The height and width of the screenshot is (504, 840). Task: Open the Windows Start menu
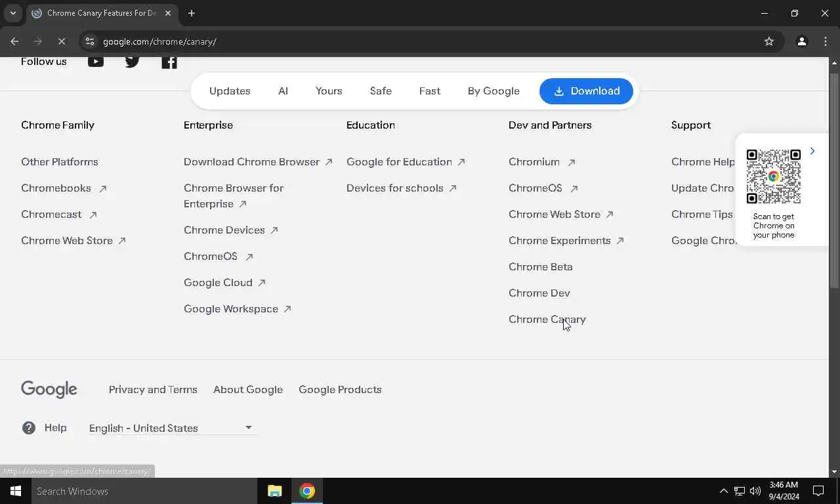(x=16, y=491)
